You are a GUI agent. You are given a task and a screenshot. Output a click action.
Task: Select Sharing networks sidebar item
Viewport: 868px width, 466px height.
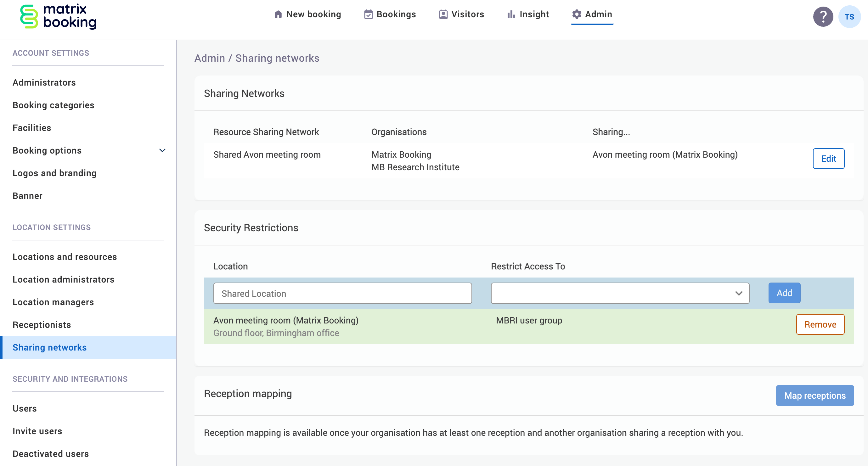click(49, 347)
